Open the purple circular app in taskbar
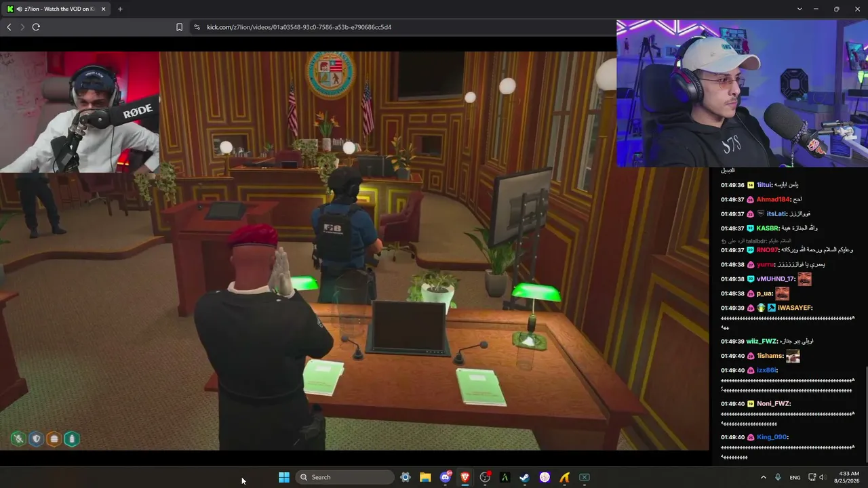 coord(545,477)
